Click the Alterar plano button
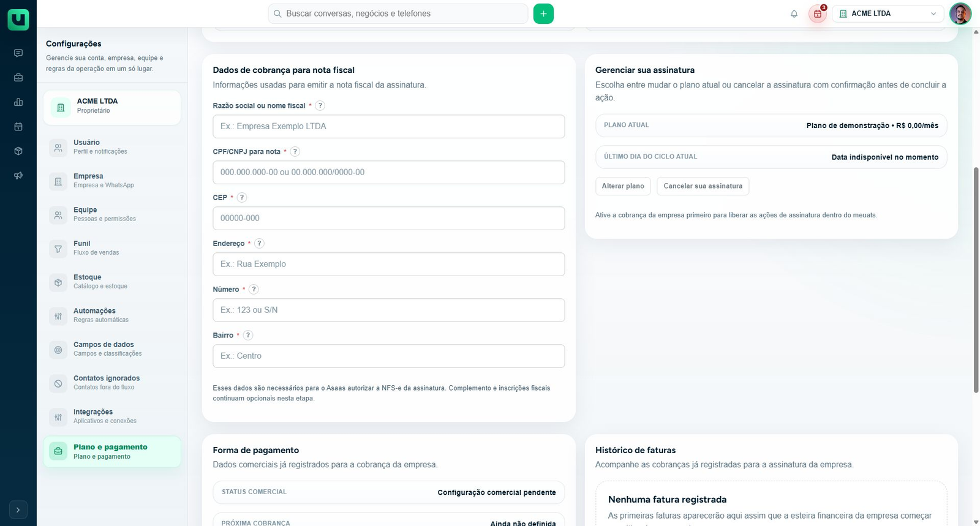The image size is (980, 526). (623, 186)
